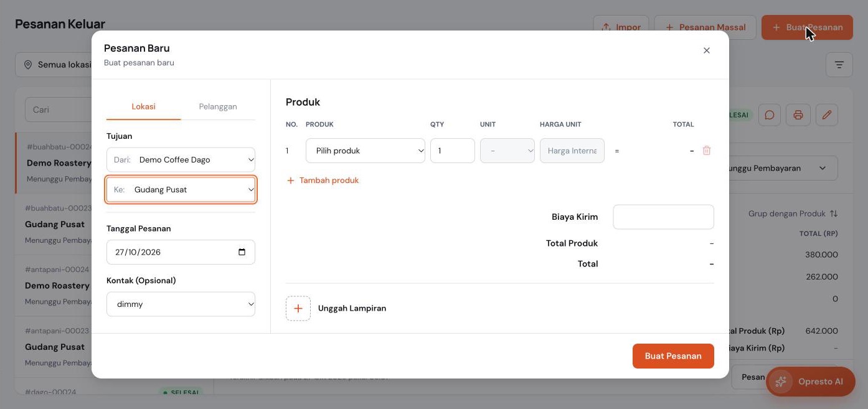Image resolution: width=868 pixels, height=409 pixels.
Task: Open the Pilih produk dropdown
Action: [x=366, y=151]
